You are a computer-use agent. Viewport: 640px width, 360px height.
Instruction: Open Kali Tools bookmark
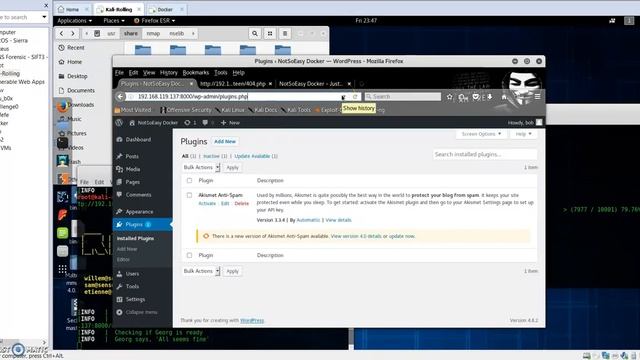coord(296,110)
